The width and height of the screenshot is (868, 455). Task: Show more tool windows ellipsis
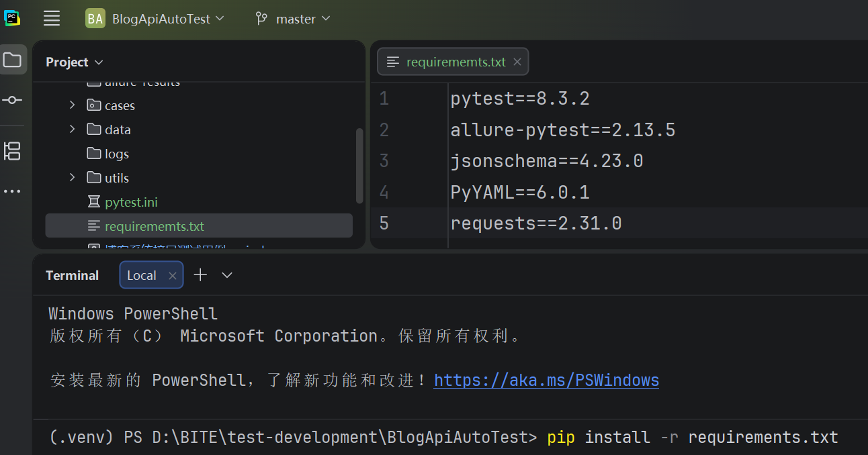coord(12,191)
